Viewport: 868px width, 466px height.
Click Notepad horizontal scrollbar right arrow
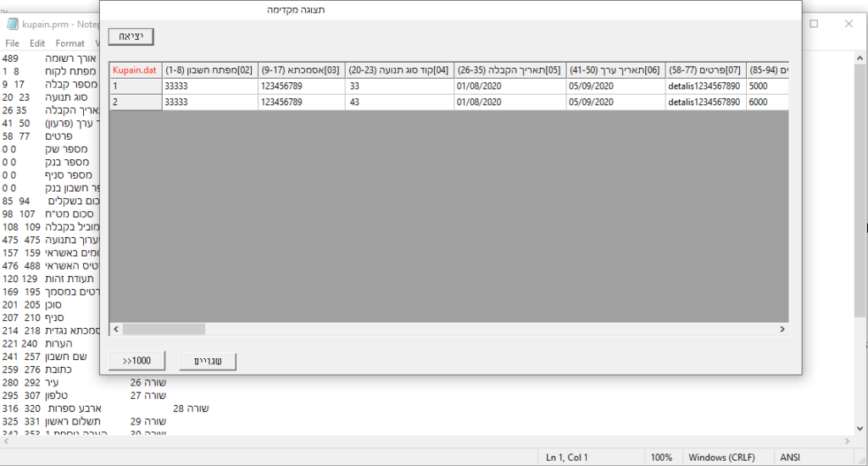(847, 441)
